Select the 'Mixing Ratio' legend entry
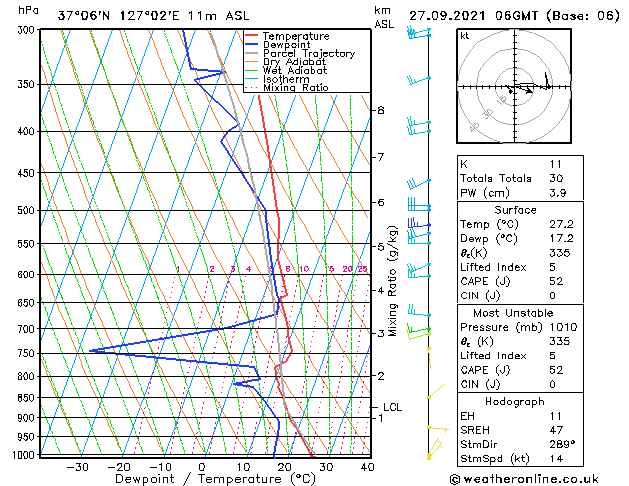This screenshot has height=486, width=629. coord(296,87)
